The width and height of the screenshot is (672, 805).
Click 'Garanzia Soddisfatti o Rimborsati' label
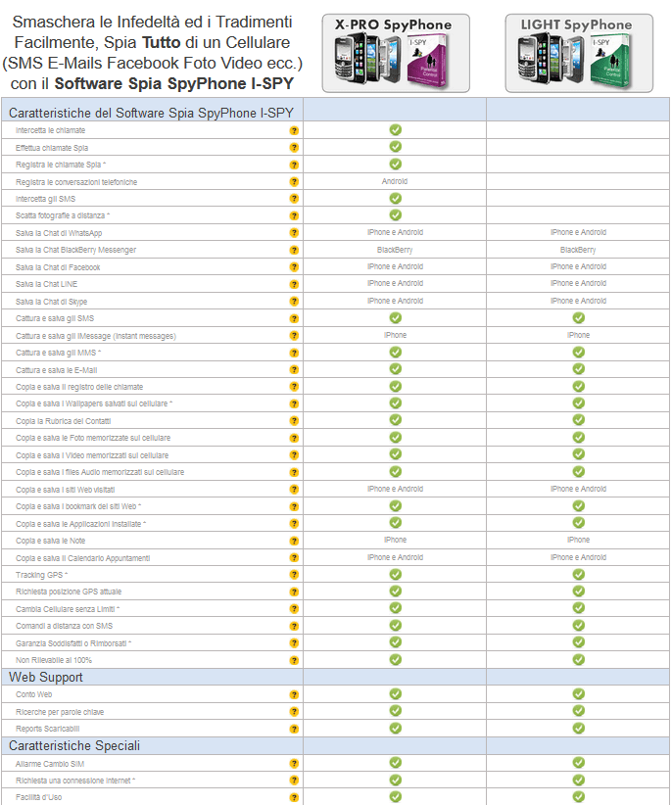(73, 643)
